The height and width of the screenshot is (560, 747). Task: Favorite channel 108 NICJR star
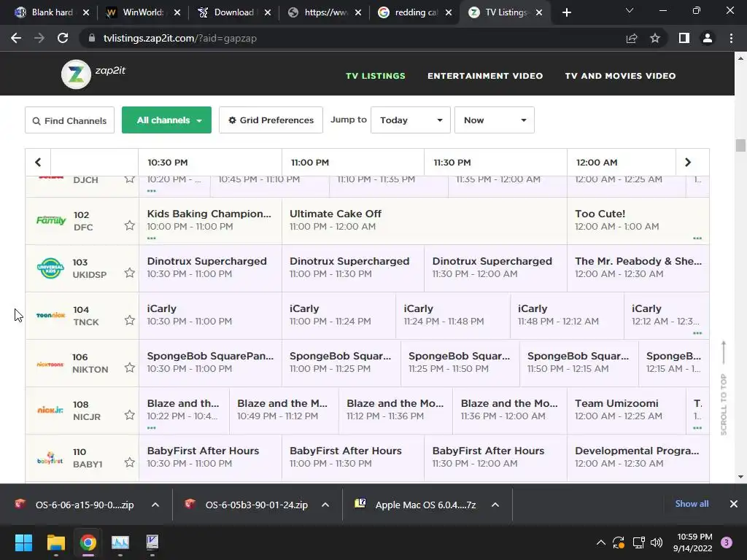130,415
